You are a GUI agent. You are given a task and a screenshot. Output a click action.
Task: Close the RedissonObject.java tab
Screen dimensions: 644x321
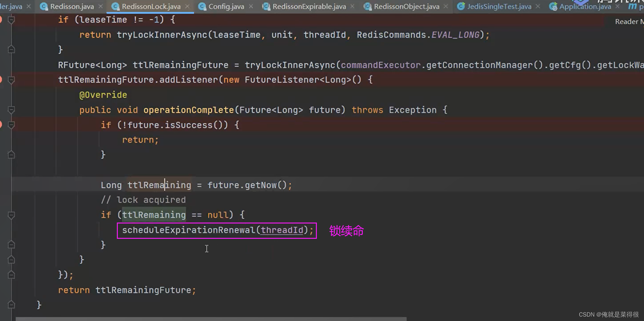(446, 6)
